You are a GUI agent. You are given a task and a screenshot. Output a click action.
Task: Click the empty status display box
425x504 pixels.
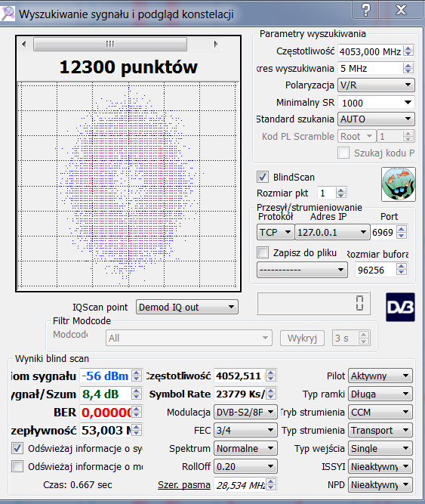[x=313, y=303]
